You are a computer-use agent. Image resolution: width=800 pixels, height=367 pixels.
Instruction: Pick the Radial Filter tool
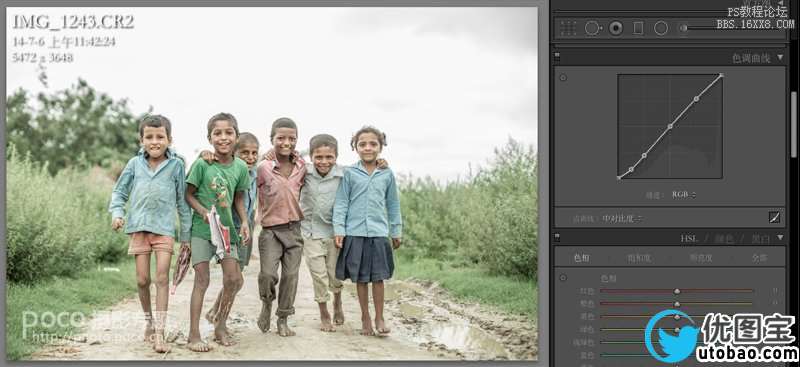coord(661,28)
